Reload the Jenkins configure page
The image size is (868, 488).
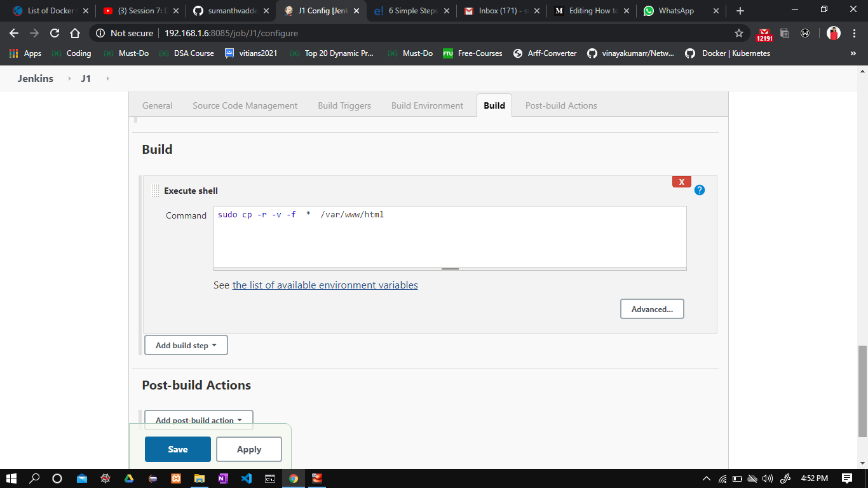click(x=55, y=33)
